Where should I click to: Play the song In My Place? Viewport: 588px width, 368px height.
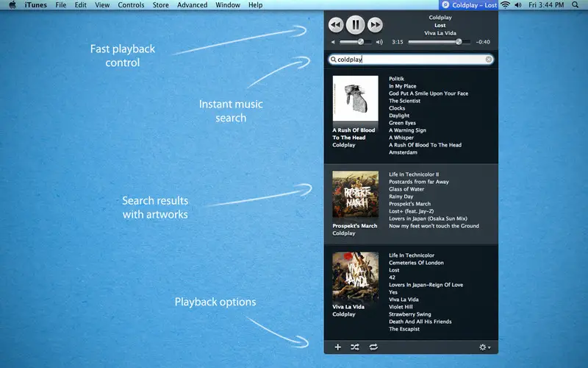click(x=402, y=86)
